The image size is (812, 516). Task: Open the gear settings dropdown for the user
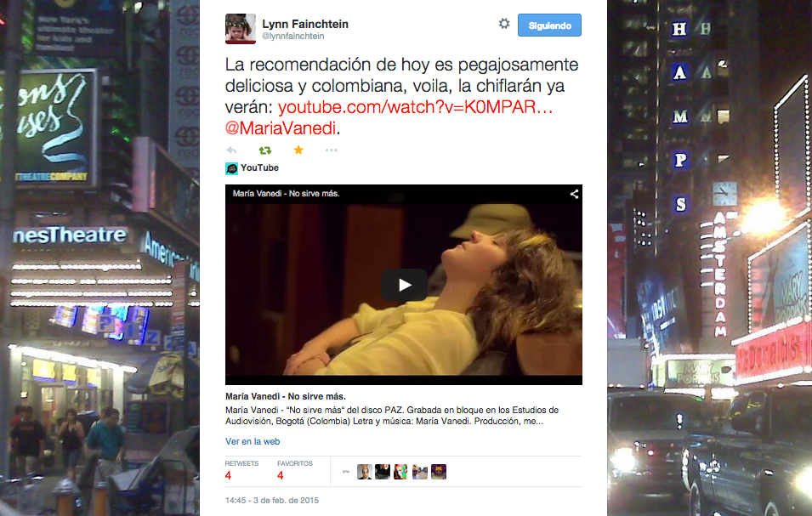504,25
